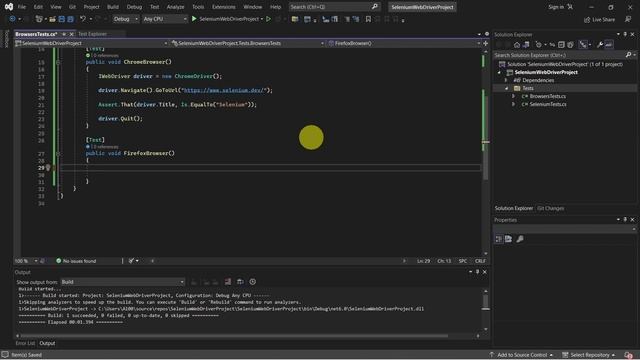Switch to the Error List tab
The width and height of the screenshot is (640, 360).
pos(25,343)
